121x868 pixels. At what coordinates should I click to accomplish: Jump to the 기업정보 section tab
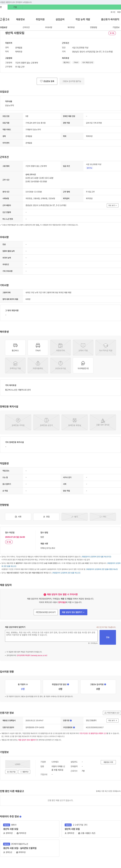click(x=116, y=27)
